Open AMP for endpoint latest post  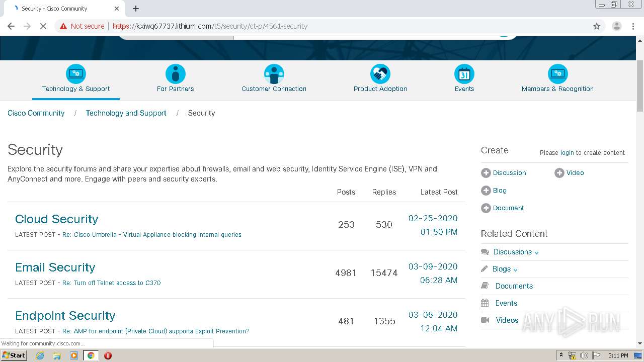[156, 331]
